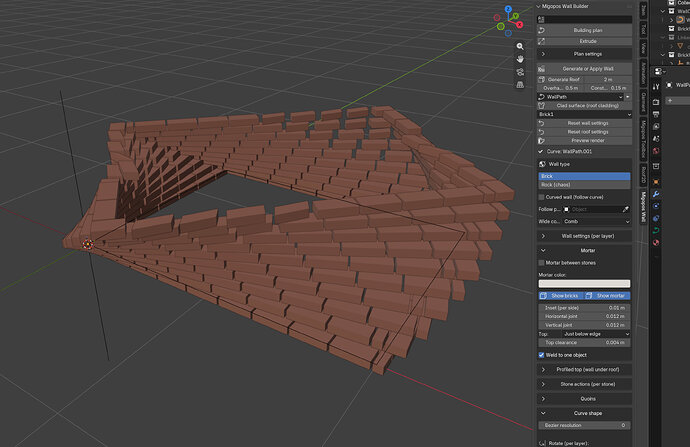Activate the zoom view magnifier icon
The width and height of the screenshot is (690, 447).
pos(520,46)
